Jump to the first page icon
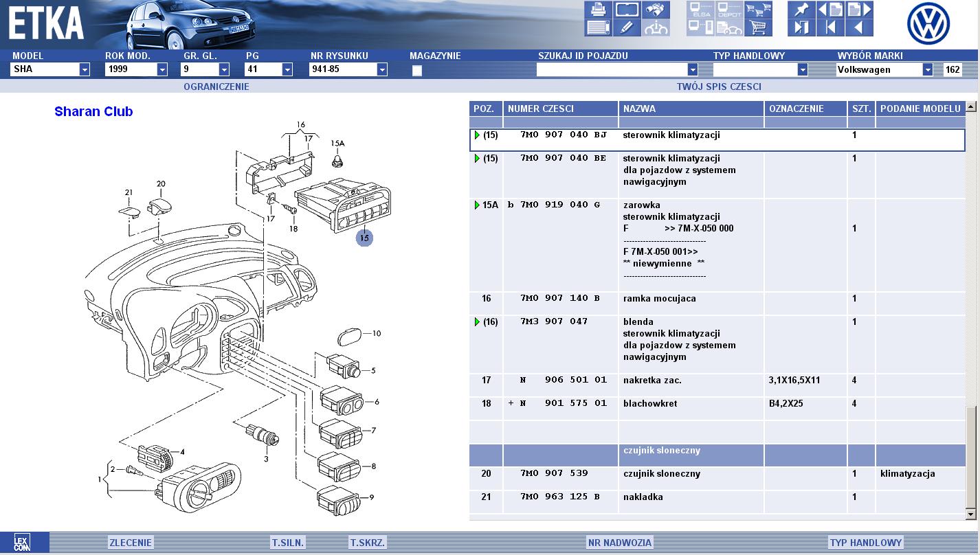 pyautogui.click(x=830, y=27)
